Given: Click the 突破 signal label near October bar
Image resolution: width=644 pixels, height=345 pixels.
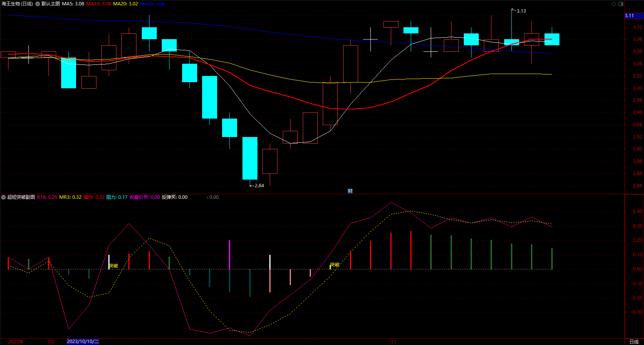Looking at the screenshot, I should click(x=113, y=266).
